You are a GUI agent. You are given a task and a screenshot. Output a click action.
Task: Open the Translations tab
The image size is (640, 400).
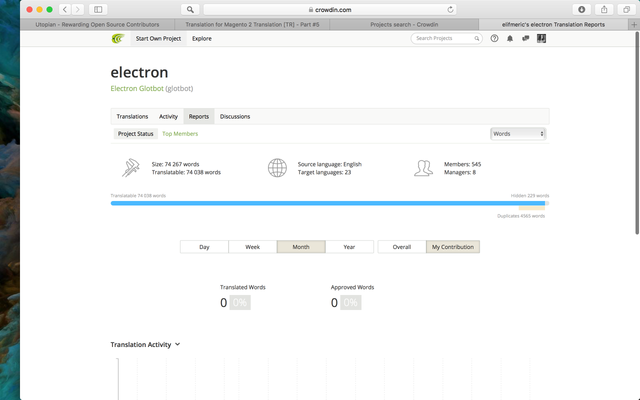132,116
